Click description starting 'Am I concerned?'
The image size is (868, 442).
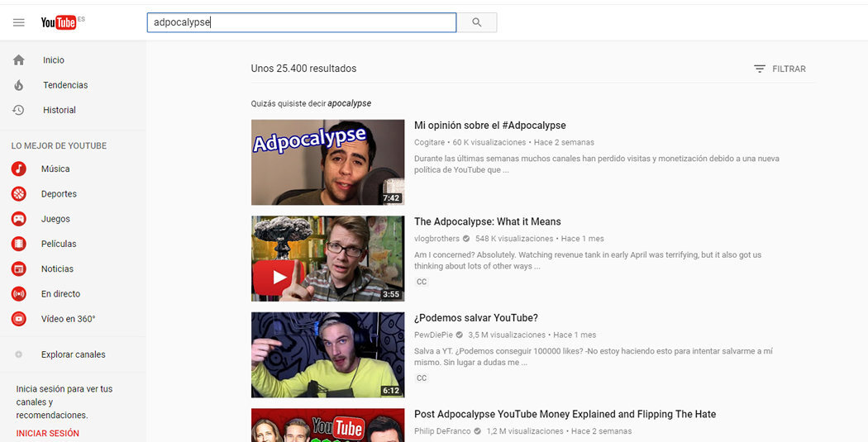(x=588, y=260)
